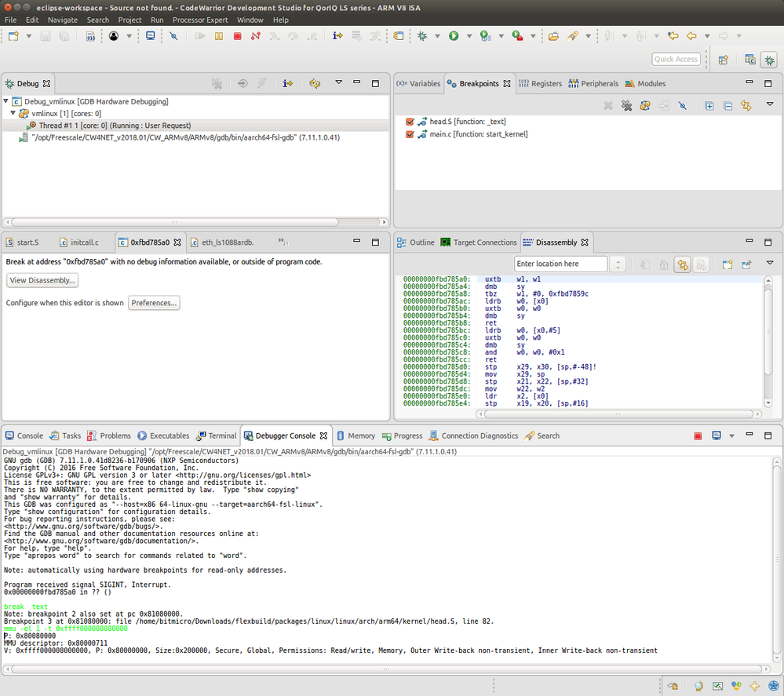Click the Preferences... button
The width and height of the screenshot is (784, 696).
pyautogui.click(x=154, y=303)
